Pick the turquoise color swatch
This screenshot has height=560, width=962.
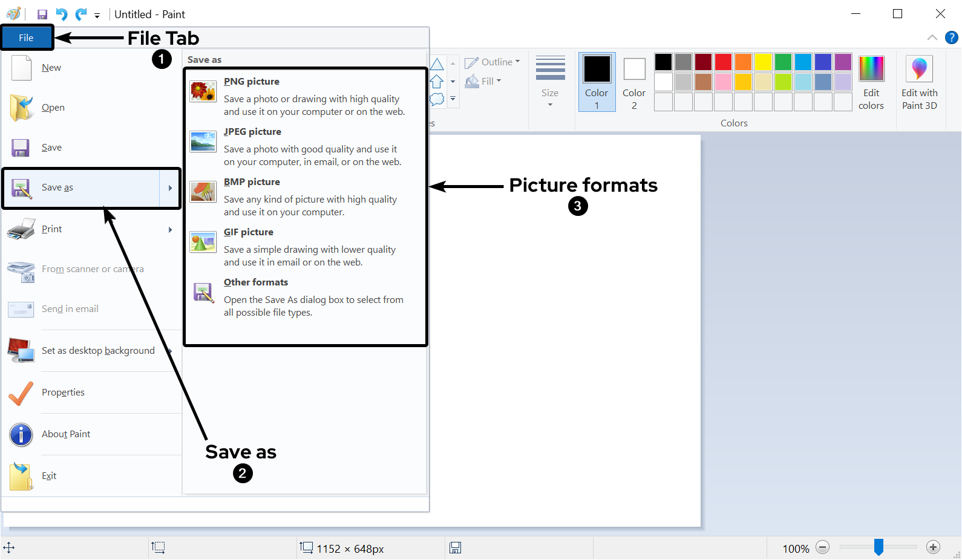(803, 62)
